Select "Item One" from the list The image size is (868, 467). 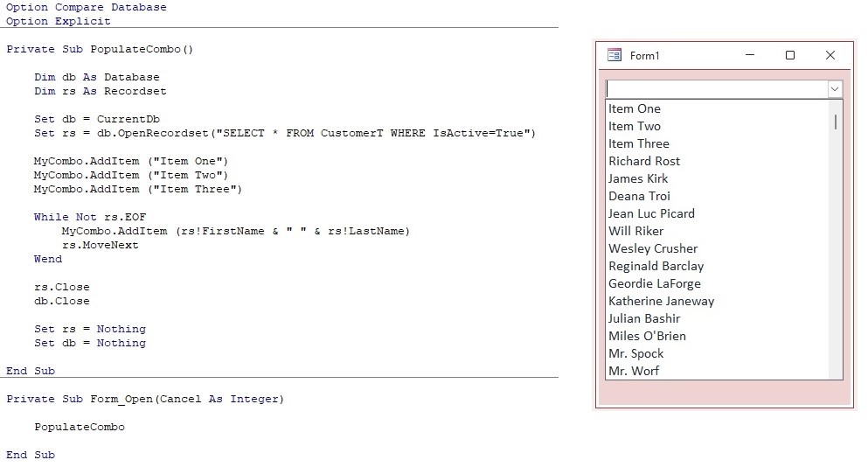(x=635, y=108)
